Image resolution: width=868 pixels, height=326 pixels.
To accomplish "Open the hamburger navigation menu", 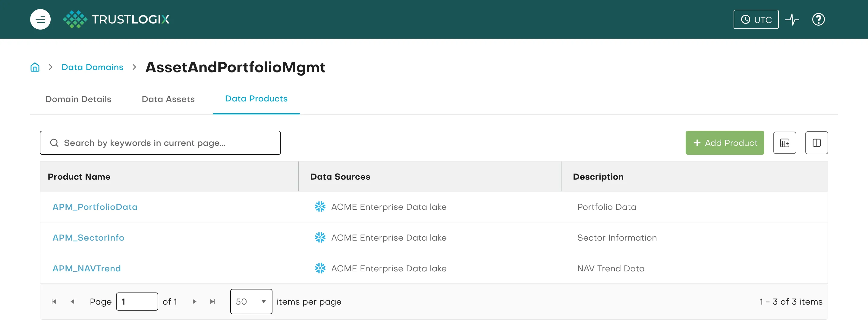I will (x=40, y=19).
